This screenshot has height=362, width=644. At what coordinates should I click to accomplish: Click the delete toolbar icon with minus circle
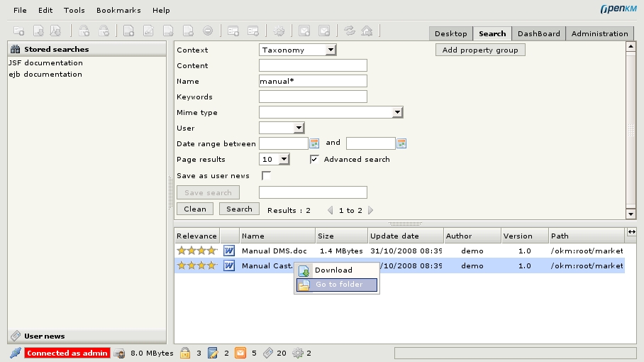[x=208, y=31]
